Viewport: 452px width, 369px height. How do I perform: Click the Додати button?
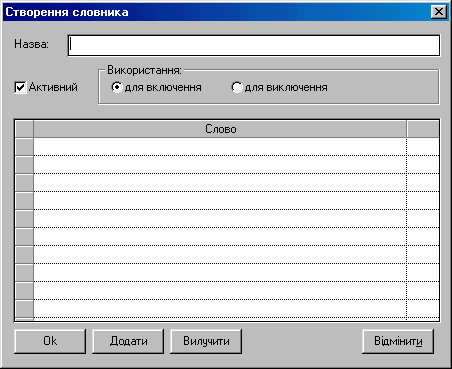tap(128, 341)
